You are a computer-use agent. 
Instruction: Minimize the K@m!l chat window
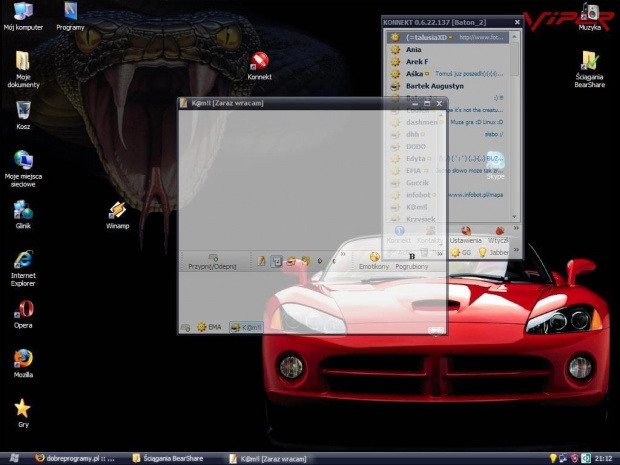click(415, 104)
